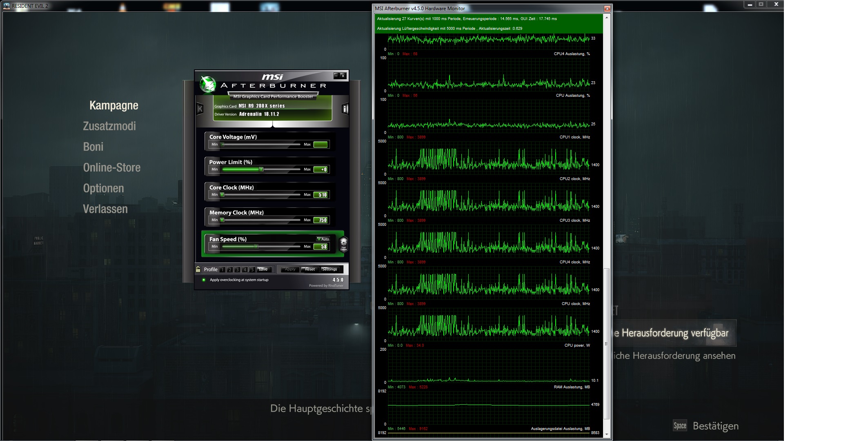Select profile slot 3
The width and height of the screenshot is (868, 441).
coord(237,269)
